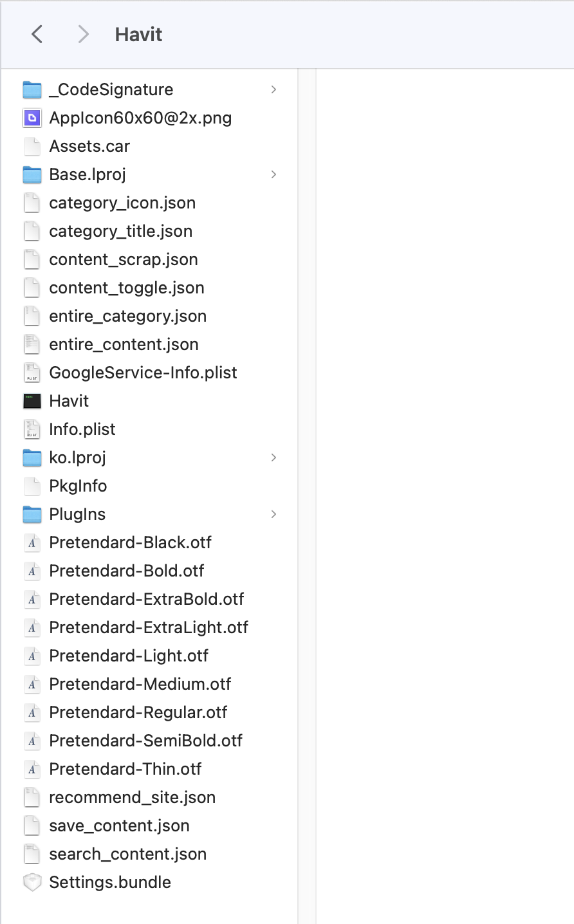Click the back navigation arrow
Viewport: 574px width, 924px height.
pyautogui.click(x=37, y=34)
